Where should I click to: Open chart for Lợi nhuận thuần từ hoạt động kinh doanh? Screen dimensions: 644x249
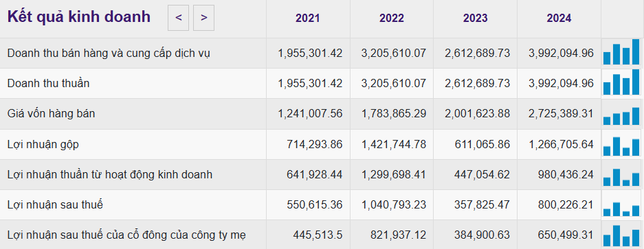pyautogui.click(x=621, y=174)
